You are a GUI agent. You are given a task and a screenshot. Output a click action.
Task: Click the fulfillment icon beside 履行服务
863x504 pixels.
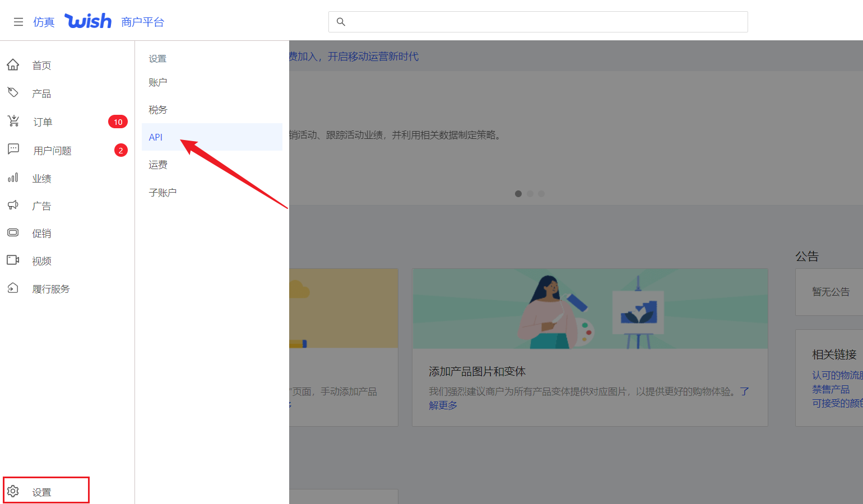click(x=13, y=288)
